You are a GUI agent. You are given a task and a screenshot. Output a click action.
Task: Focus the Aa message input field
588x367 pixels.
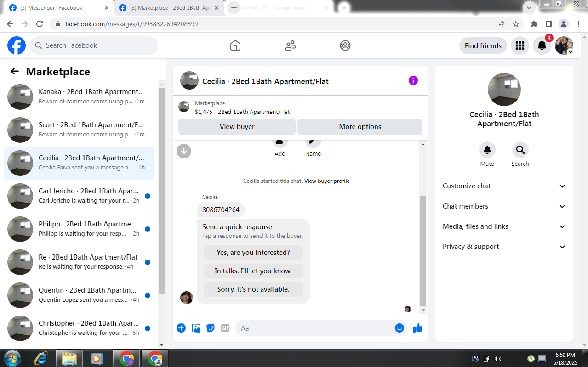[315, 328]
